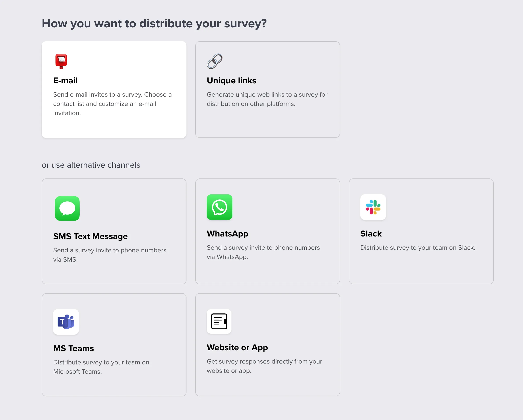This screenshot has width=523, height=420.
Task: Select the SMS Text Message channel card
Action: coord(114,231)
